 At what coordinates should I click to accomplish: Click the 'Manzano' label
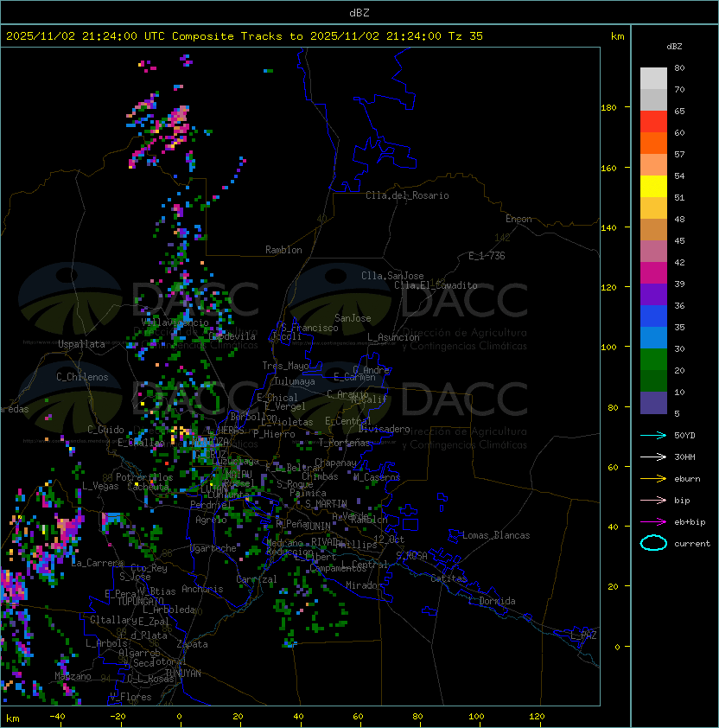pos(73,676)
